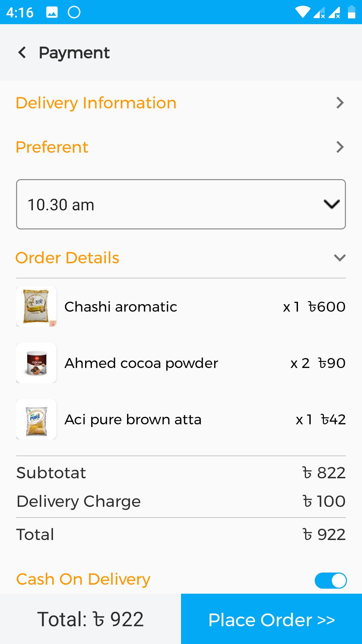Open the Preferent section chevron
The width and height of the screenshot is (362, 644).
340,147
